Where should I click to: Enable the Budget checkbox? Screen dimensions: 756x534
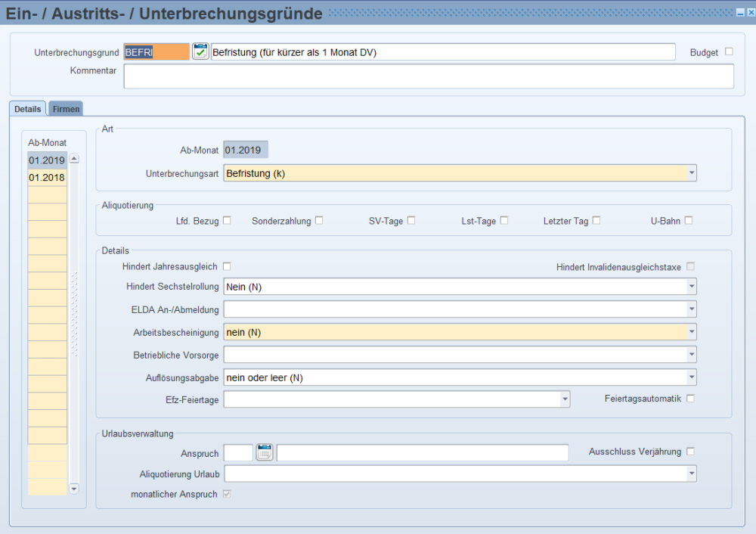coord(729,51)
